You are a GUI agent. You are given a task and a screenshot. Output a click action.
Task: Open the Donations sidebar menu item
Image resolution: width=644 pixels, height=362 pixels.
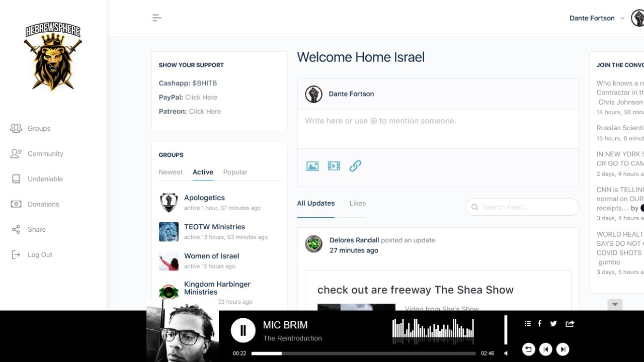click(43, 204)
